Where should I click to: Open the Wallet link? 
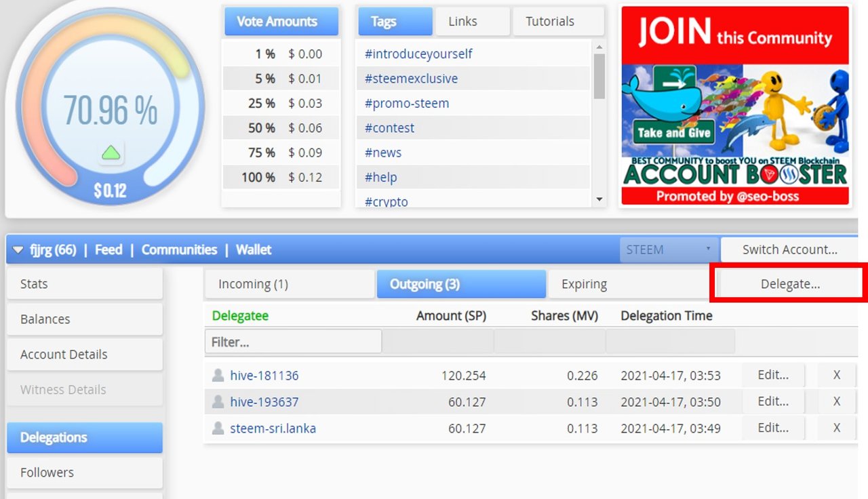(254, 249)
